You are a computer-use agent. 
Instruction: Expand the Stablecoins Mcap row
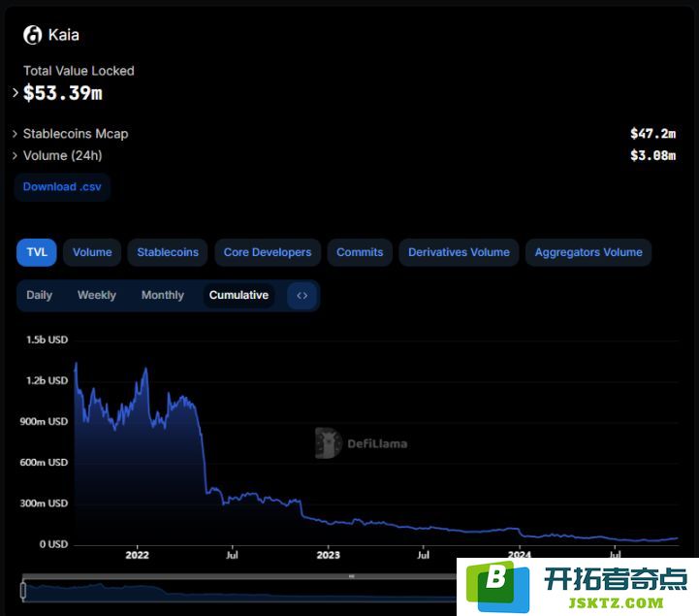16,133
